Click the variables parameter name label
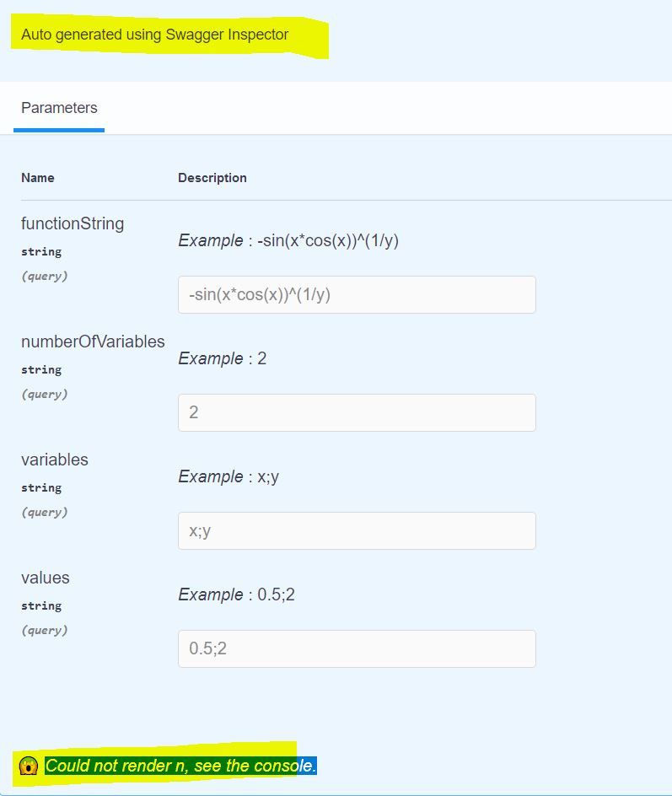The height and width of the screenshot is (796, 672). pyautogui.click(x=55, y=460)
